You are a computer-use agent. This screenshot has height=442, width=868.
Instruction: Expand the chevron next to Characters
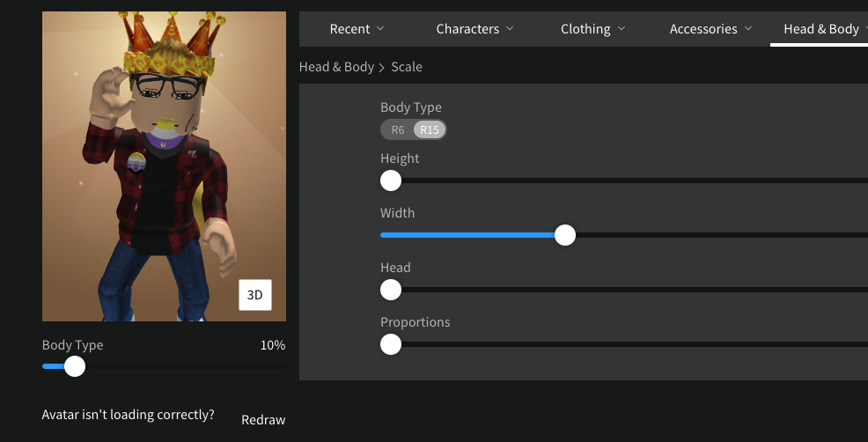[510, 28]
